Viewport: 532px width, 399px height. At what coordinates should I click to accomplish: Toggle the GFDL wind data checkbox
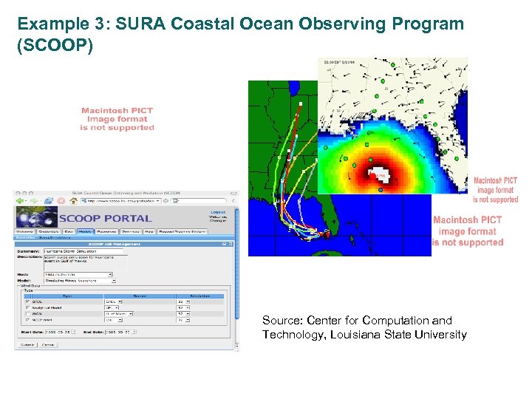27,301
